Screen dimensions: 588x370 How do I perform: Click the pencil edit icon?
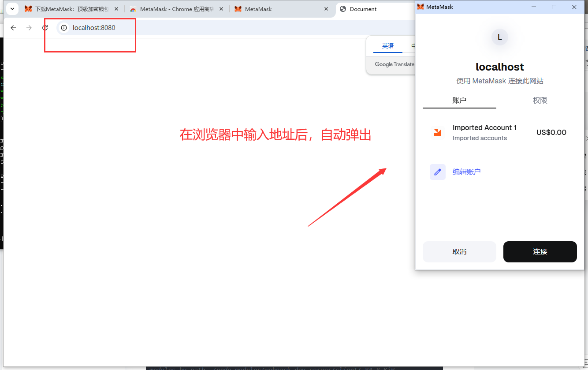click(x=438, y=172)
